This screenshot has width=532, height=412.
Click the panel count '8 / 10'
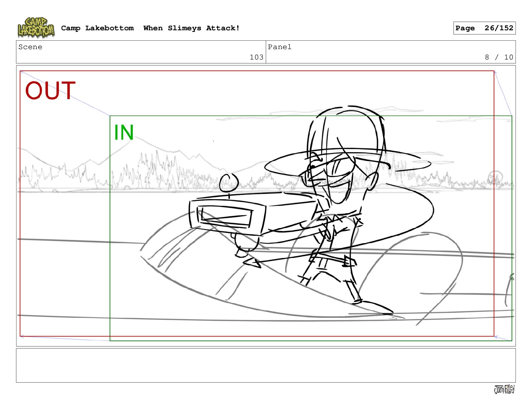point(499,57)
